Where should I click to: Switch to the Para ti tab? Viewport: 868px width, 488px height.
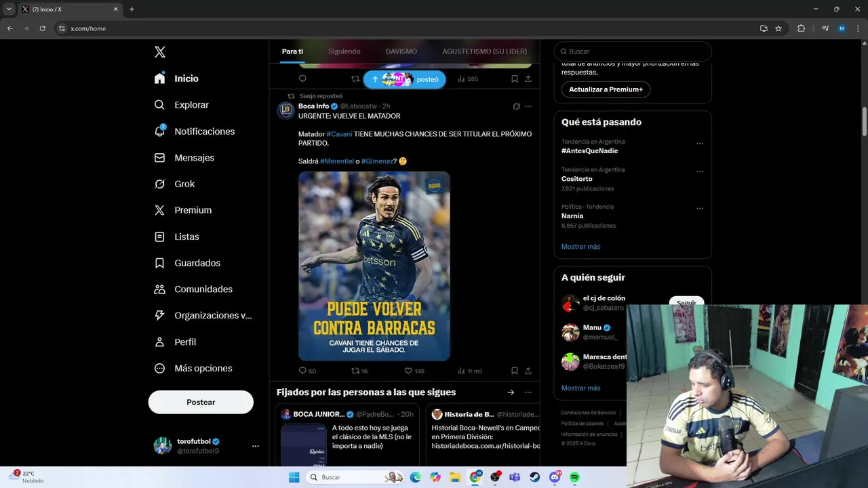coord(292,52)
